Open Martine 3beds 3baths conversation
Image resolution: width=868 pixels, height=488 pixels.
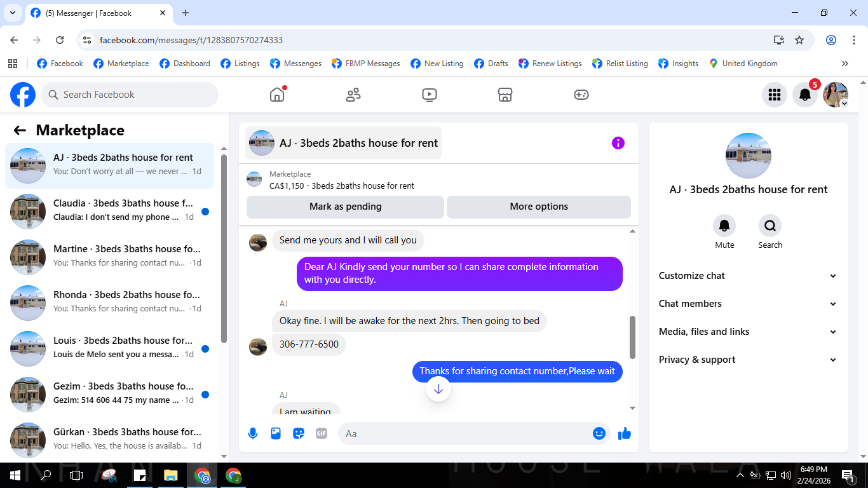pyautogui.click(x=110, y=257)
